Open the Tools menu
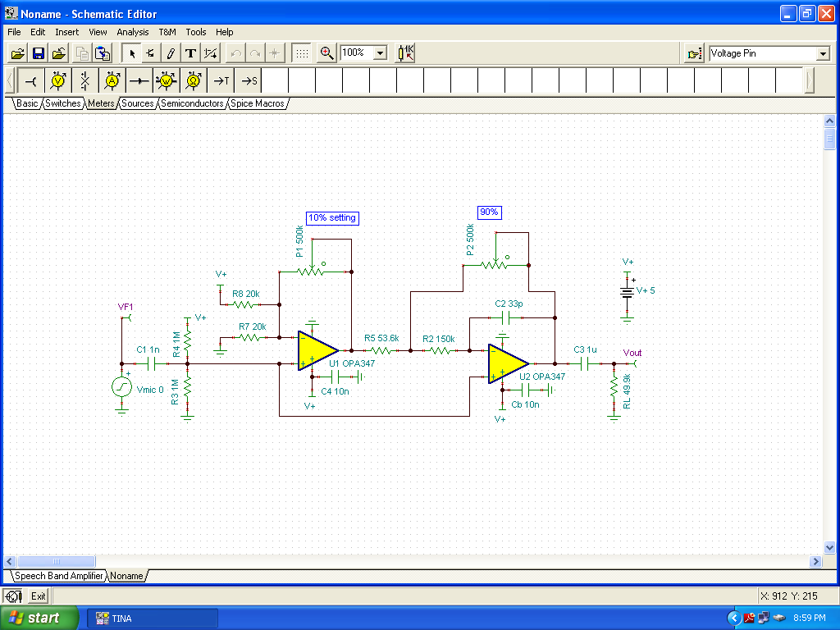This screenshot has width=840, height=630. (195, 32)
